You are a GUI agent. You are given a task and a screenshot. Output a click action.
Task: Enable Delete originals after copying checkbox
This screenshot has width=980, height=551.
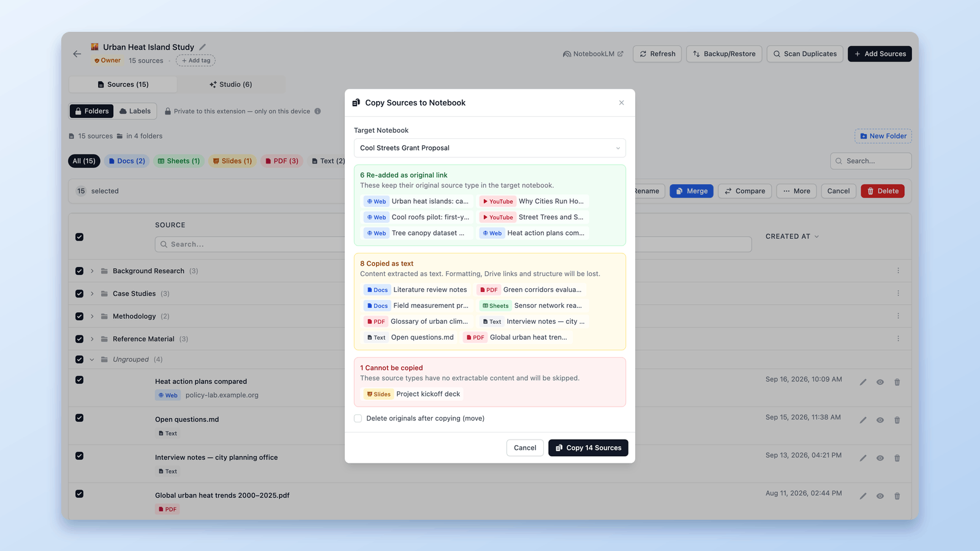click(x=358, y=419)
